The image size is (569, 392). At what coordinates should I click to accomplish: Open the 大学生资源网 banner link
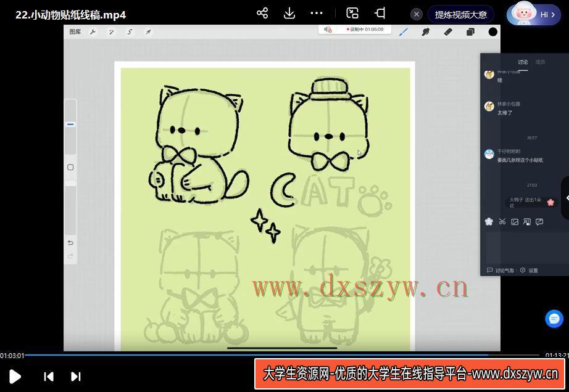(x=410, y=374)
